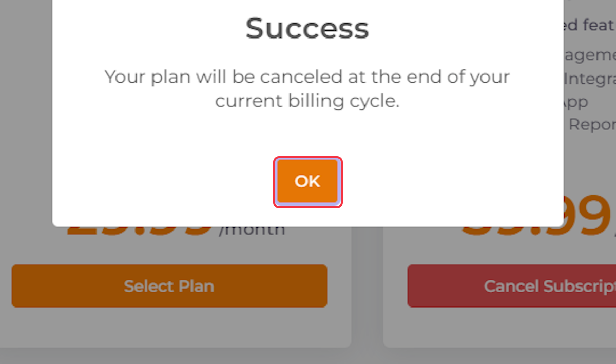Screen dimensions: 616x364
Task: Click the plan cancellation message text
Action: pos(307,89)
